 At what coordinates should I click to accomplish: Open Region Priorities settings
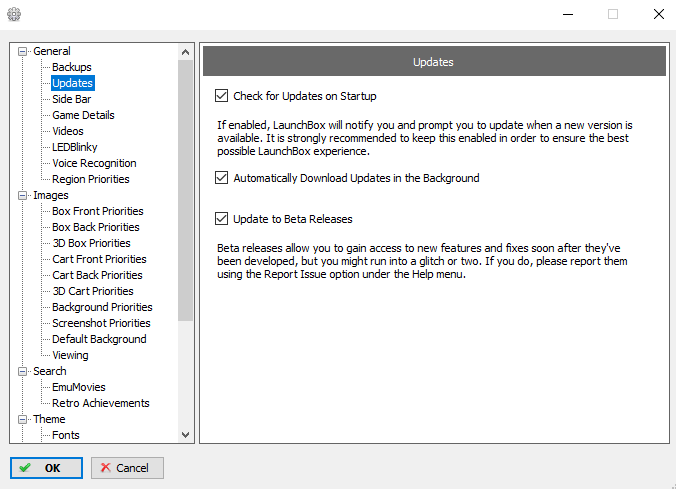[91, 179]
